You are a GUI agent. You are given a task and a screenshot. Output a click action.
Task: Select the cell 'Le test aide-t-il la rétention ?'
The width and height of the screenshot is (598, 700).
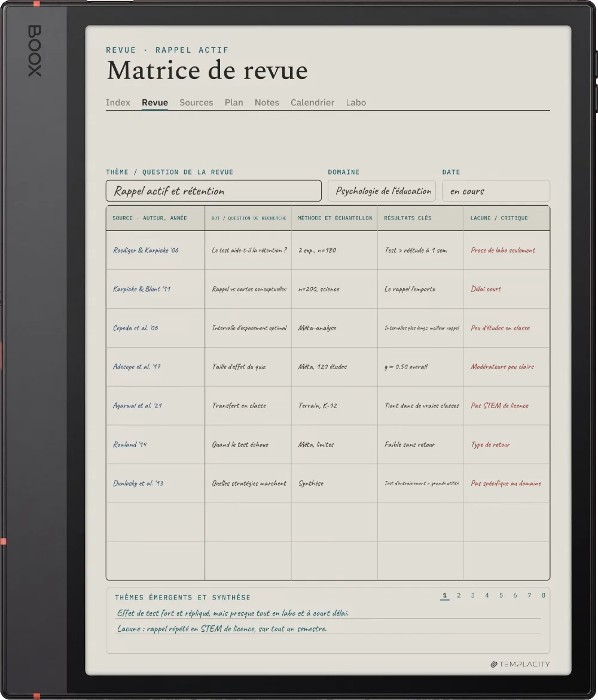pyautogui.click(x=248, y=250)
